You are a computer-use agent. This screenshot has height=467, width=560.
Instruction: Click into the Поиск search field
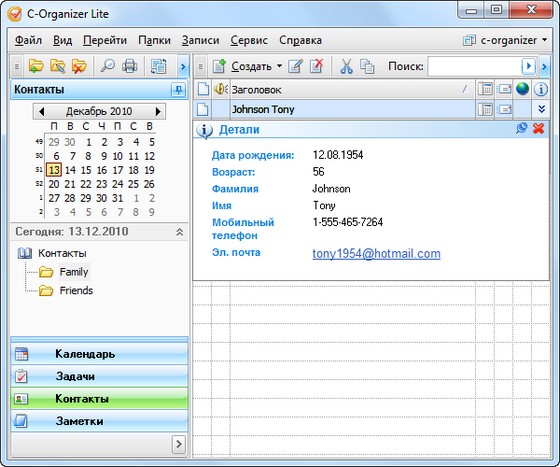pos(475,66)
